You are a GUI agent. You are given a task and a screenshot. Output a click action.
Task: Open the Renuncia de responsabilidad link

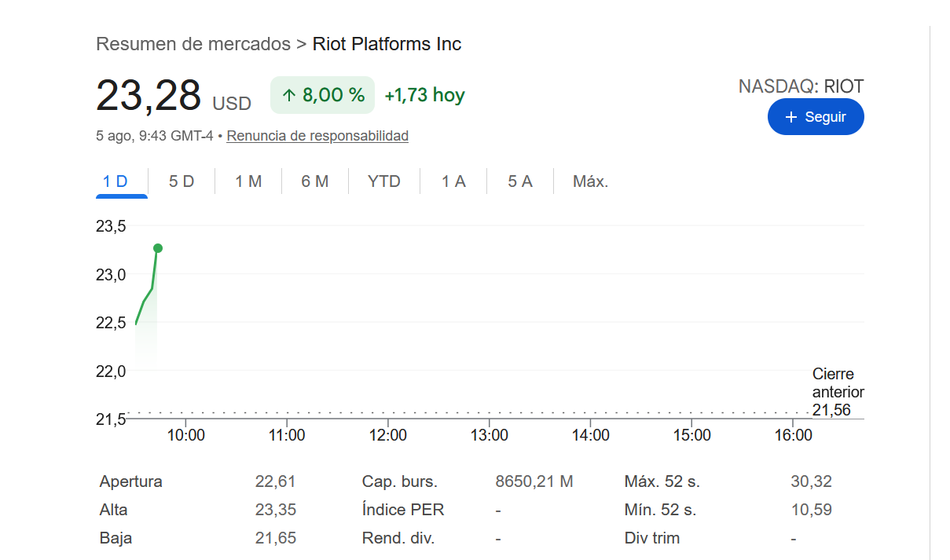click(x=317, y=136)
